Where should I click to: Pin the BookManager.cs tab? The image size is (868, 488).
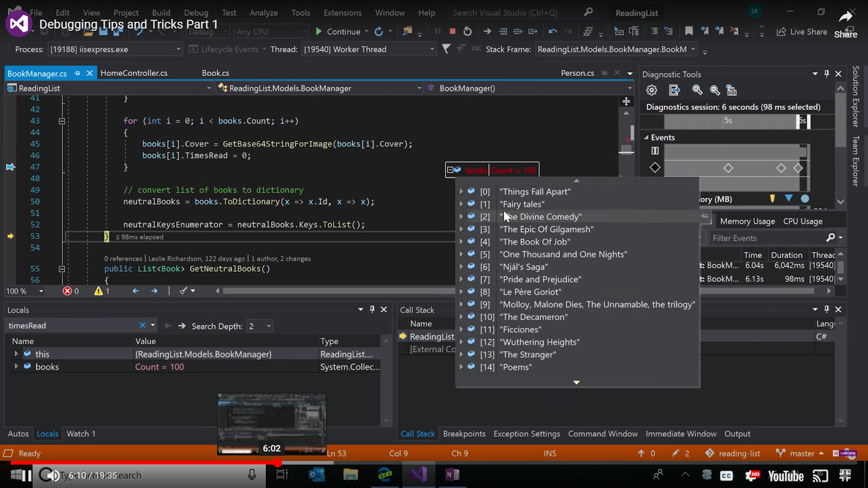[78, 73]
